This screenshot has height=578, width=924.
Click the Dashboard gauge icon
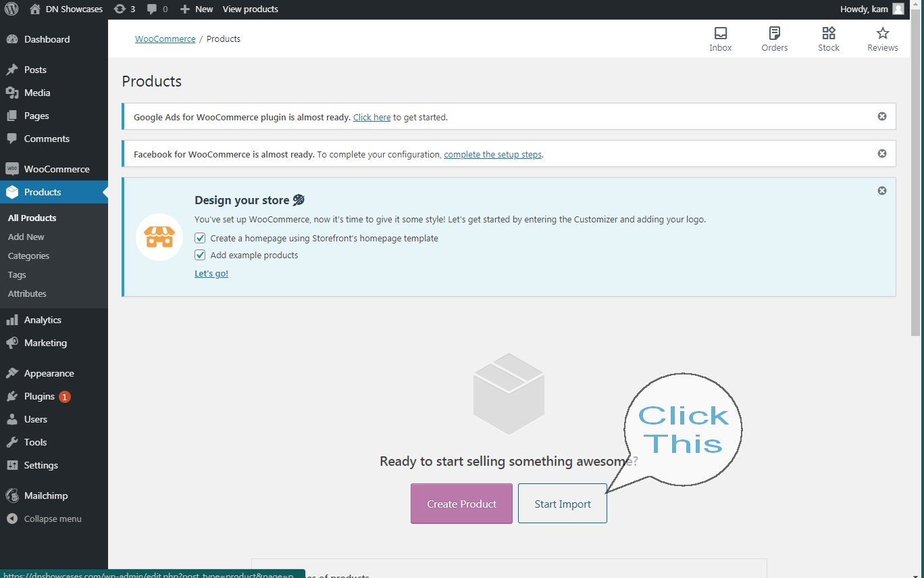tap(12, 39)
